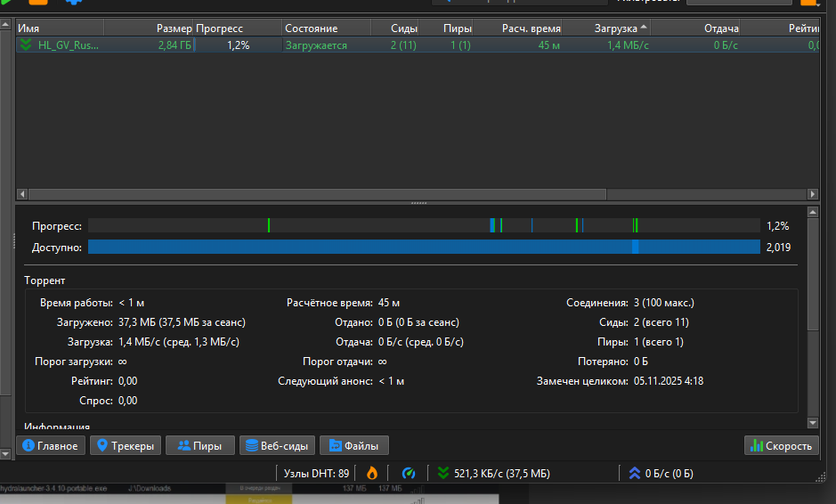The width and height of the screenshot is (836, 504).
Task: Open the Пиры tab
Action: [x=199, y=445]
